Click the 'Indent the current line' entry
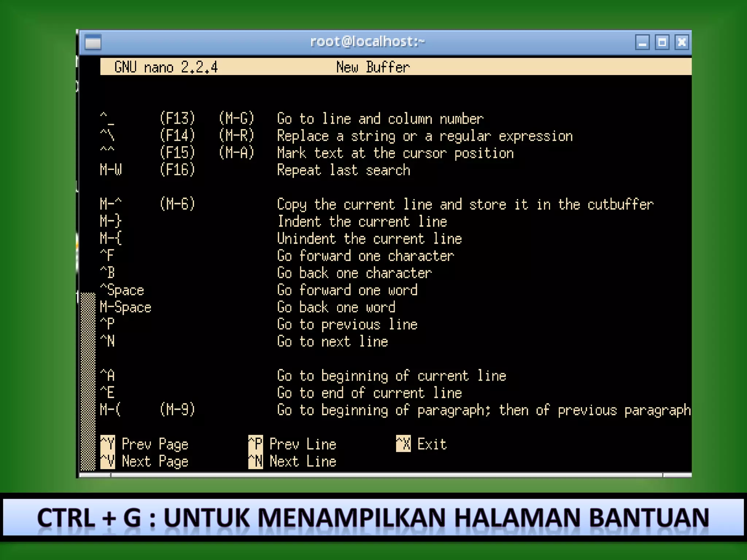 coord(362,221)
